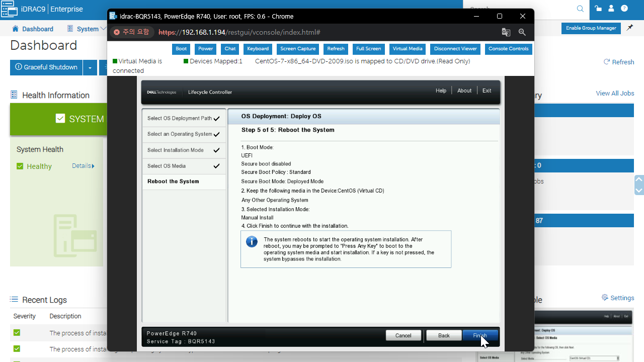Image resolution: width=644 pixels, height=362 pixels.
Task: Select the 'Select Installation Mode' step
Action: 184,150
